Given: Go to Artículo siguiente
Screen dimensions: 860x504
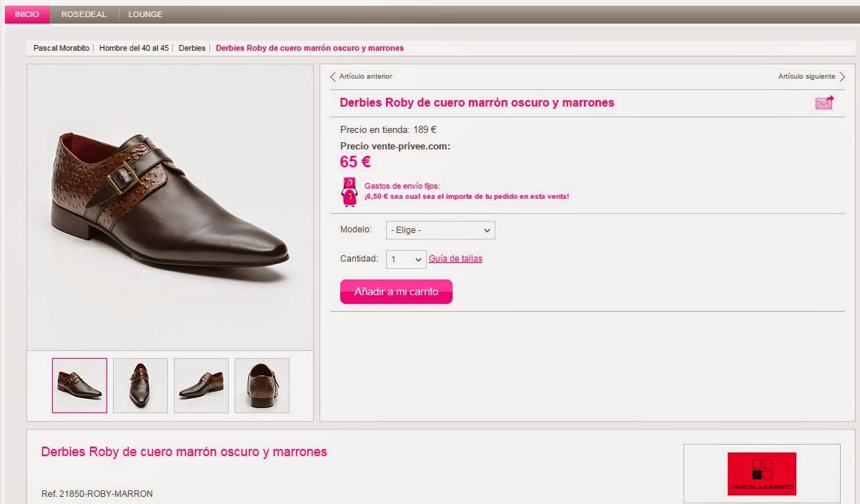Looking at the screenshot, I should 806,76.
